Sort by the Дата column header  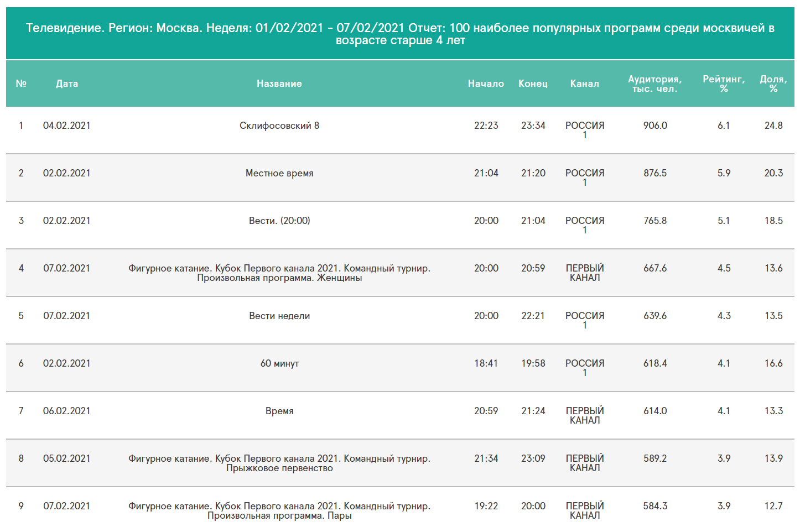67,84
